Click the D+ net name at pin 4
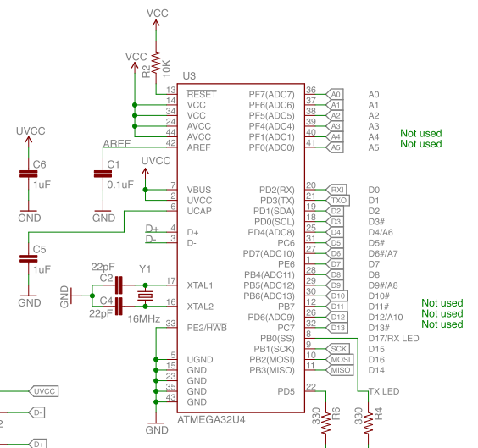The height and width of the screenshot is (448, 478). (x=152, y=229)
